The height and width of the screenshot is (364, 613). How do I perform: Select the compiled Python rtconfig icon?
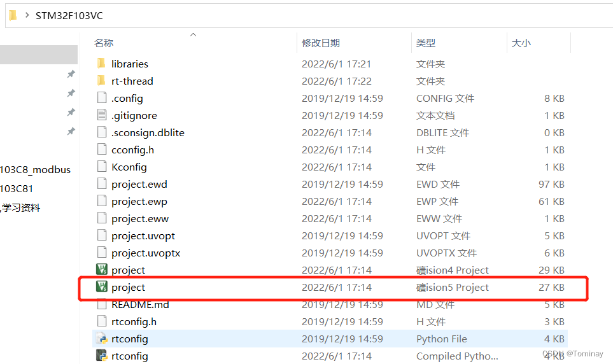pos(102,355)
